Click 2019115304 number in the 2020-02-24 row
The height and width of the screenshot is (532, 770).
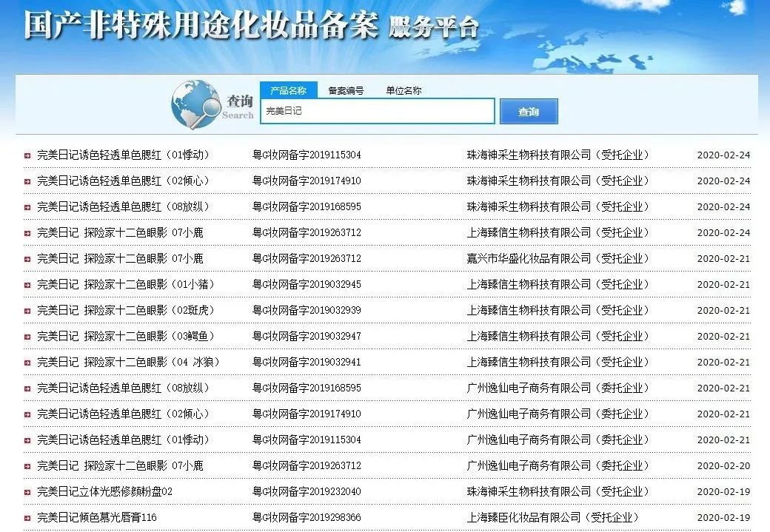pos(307,155)
